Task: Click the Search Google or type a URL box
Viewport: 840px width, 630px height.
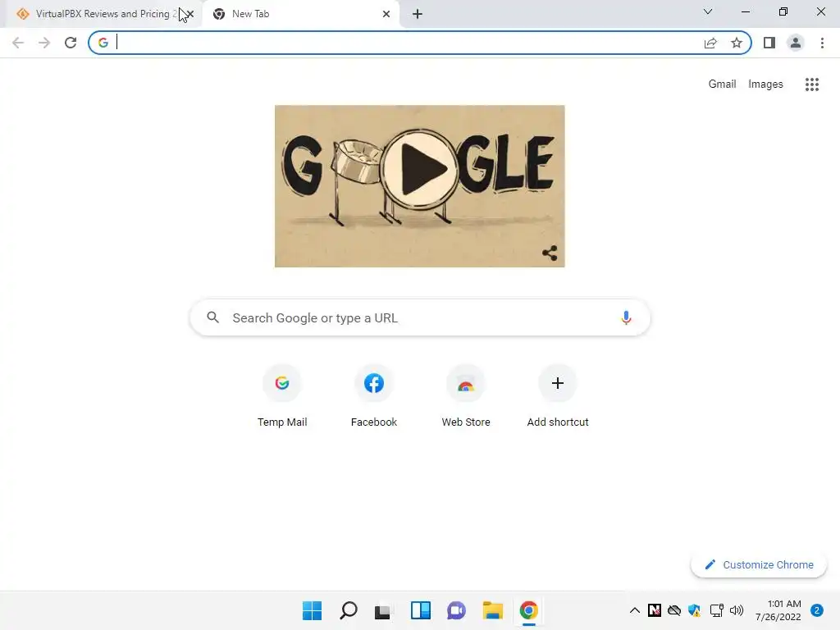Action: pyautogui.click(x=420, y=317)
